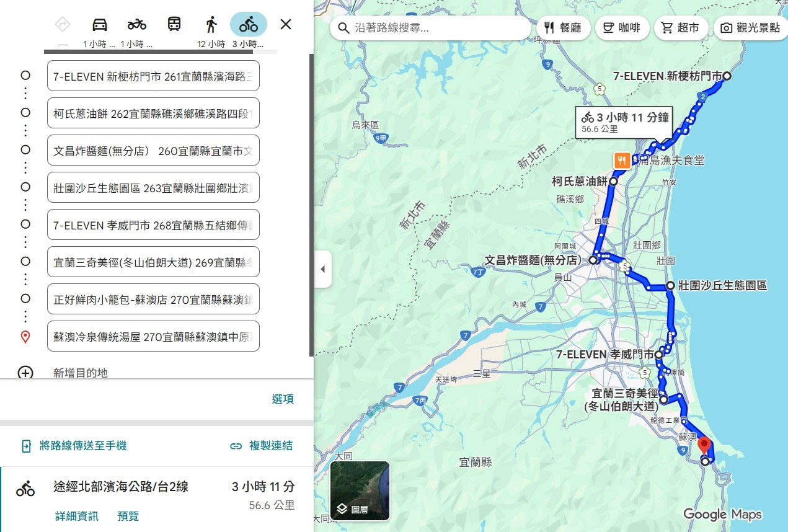Send route to phone link
This screenshot has width=788, height=532.
click(74, 445)
